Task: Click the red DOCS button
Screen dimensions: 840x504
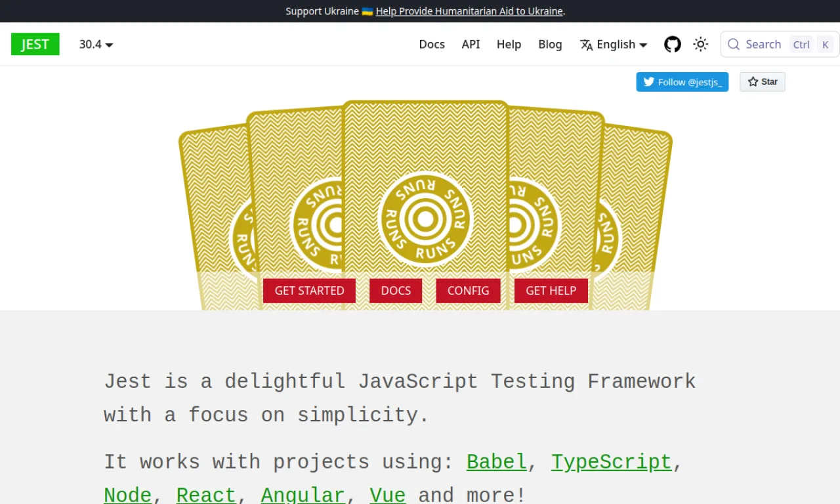Action: tap(396, 291)
